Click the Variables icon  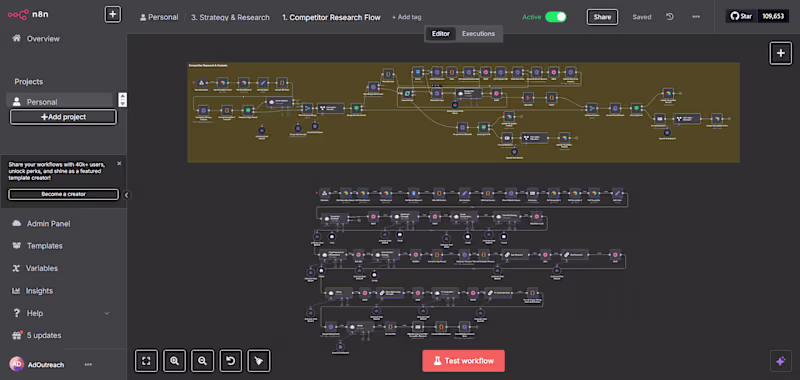(x=16, y=268)
